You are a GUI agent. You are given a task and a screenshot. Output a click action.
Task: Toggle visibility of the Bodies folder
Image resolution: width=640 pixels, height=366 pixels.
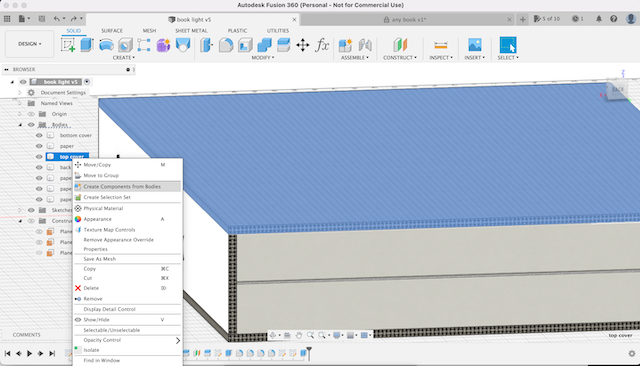pyautogui.click(x=31, y=124)
